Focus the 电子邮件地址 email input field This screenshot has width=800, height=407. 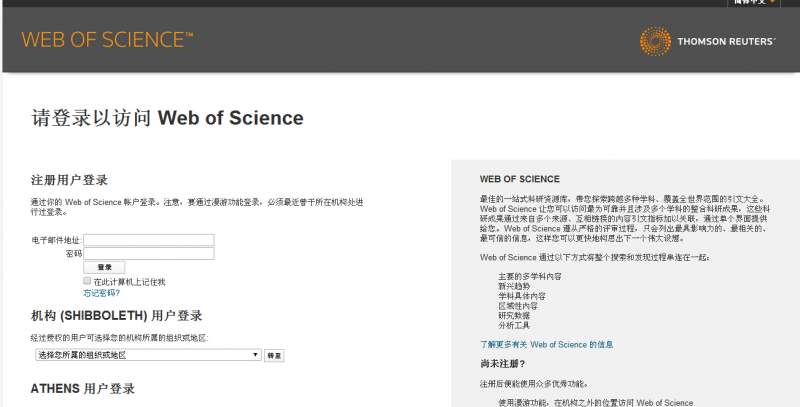coord(149,240)
